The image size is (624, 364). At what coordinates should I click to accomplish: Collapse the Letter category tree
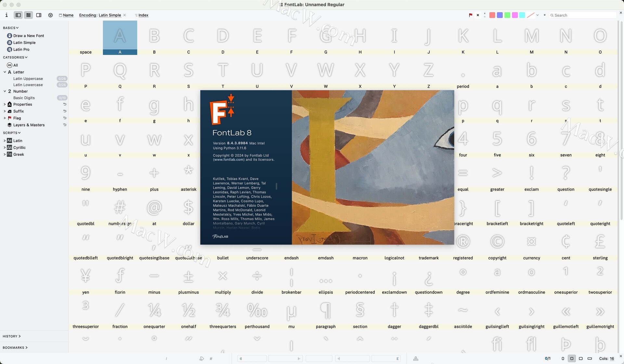pos(5,72)
